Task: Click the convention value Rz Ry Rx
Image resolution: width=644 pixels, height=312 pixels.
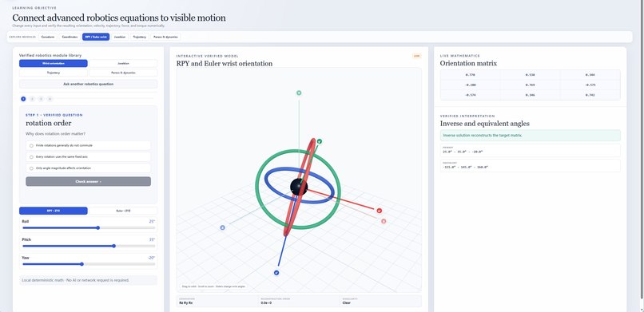Action: coord(185,303)
